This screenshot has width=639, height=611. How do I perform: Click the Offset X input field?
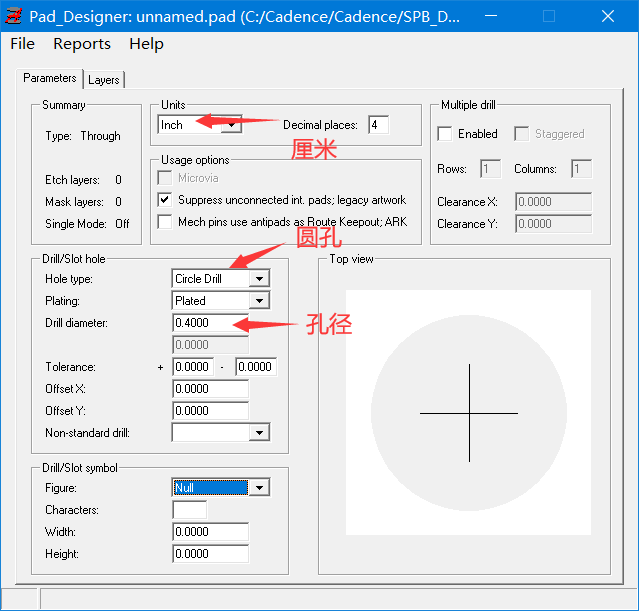coord(210,389)
